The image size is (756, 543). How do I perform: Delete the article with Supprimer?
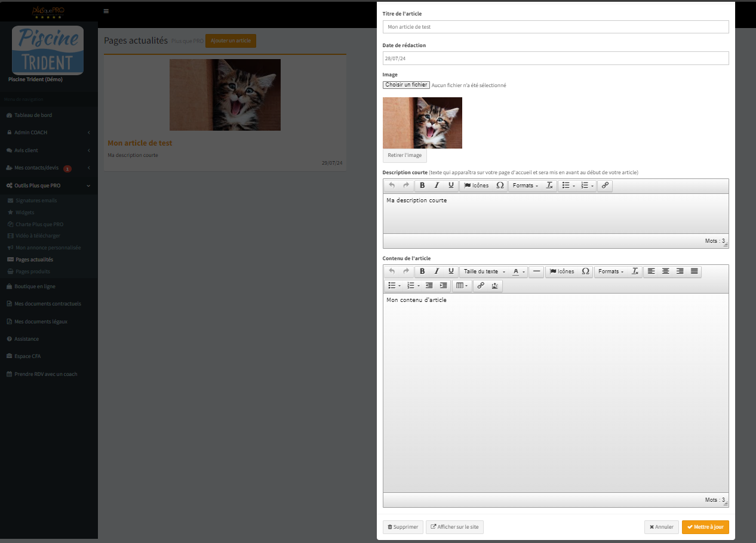coord(403,527)
